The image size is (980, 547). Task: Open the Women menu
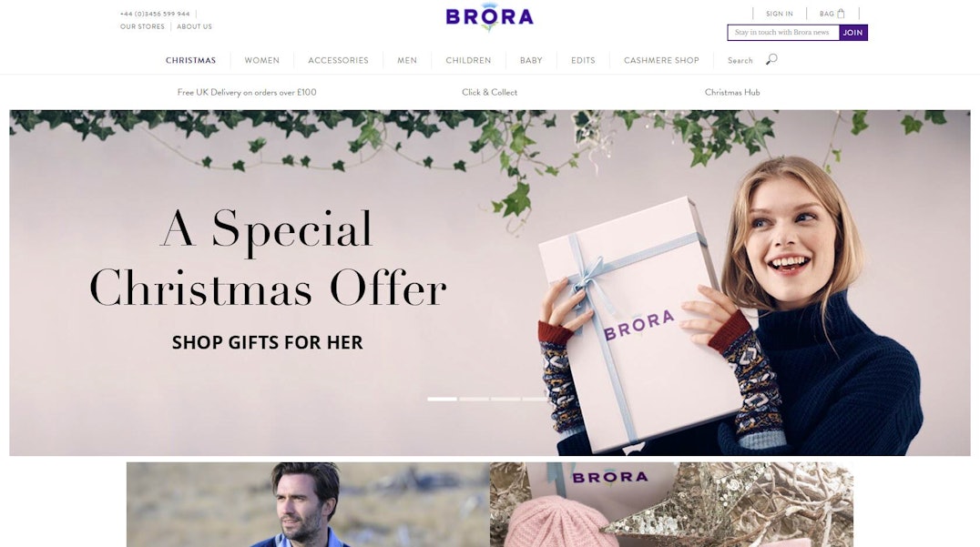262,61
